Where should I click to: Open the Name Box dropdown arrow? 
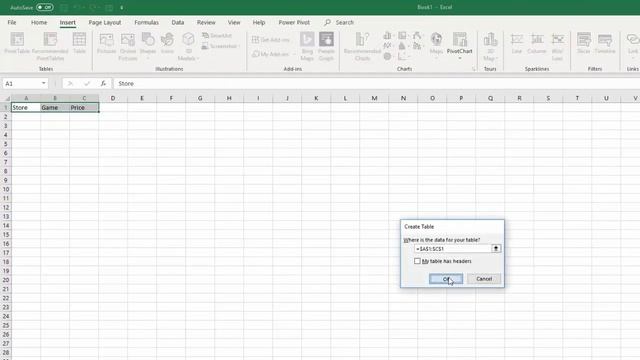click(x=44, y=83)
